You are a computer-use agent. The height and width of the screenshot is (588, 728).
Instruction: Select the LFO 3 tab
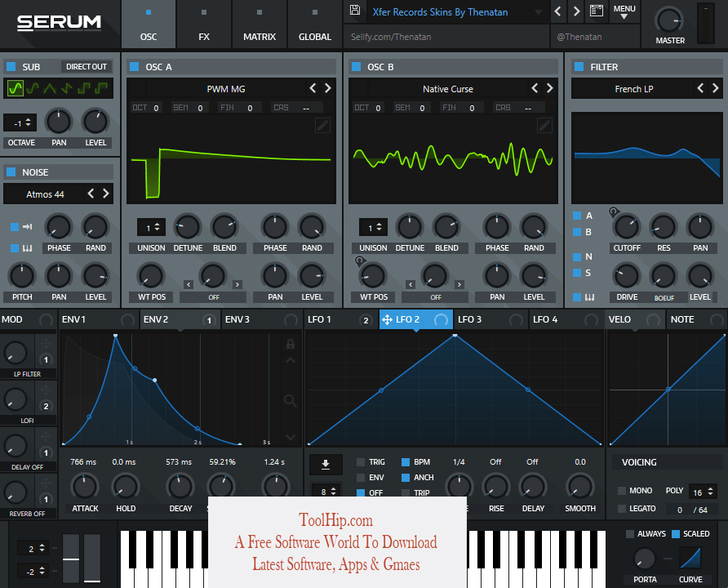[x=491, y=319]
